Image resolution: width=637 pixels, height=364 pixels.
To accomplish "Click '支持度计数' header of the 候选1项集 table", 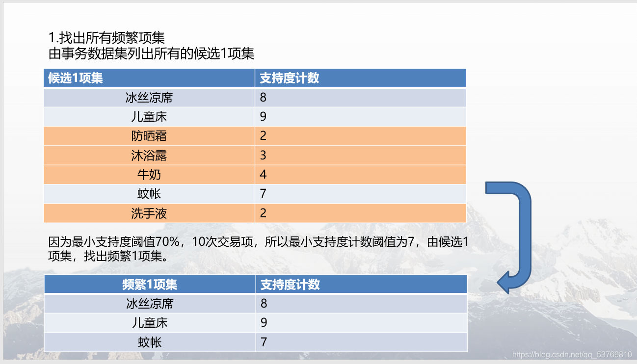I will point(360,78).
